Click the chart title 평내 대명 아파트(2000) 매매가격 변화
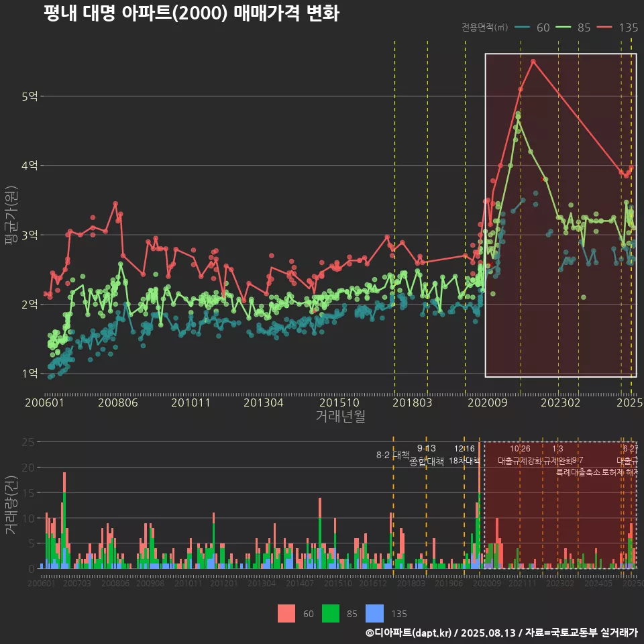The height and width of the screenshot is (644, 644). (191, 13)
